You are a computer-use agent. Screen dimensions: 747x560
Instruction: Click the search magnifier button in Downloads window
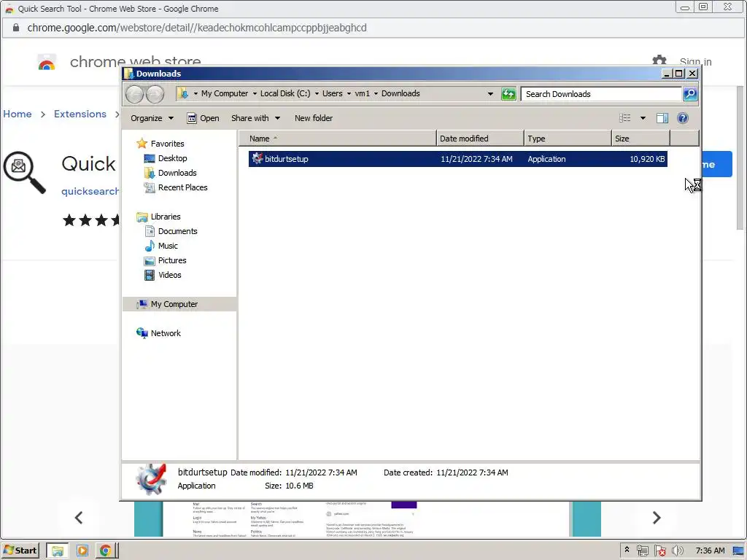coord(690,94)
